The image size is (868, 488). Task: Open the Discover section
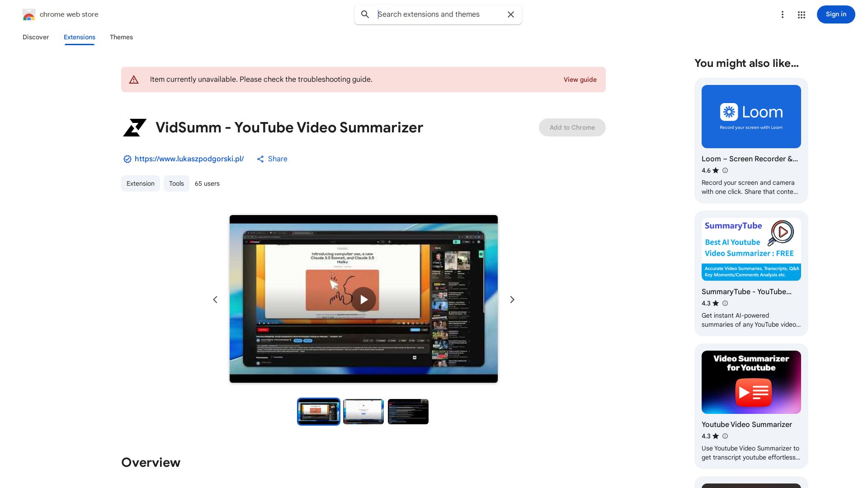(x=36, y=37)
